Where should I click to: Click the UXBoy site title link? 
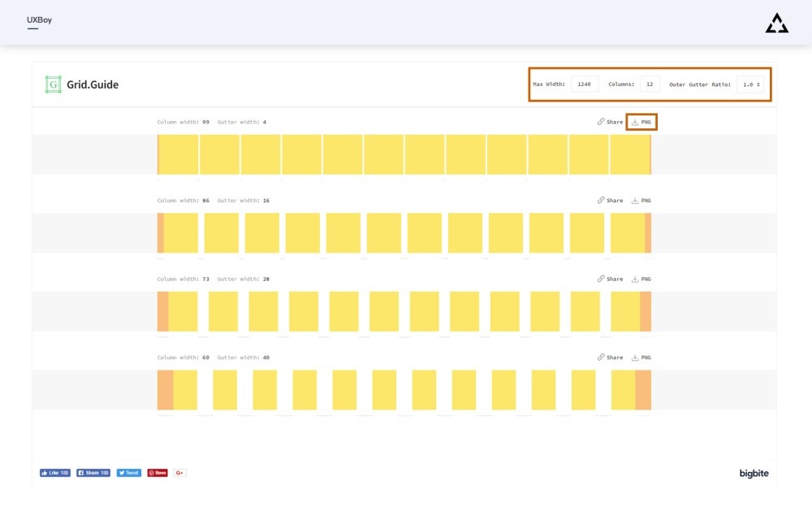(x=39, y=19)
